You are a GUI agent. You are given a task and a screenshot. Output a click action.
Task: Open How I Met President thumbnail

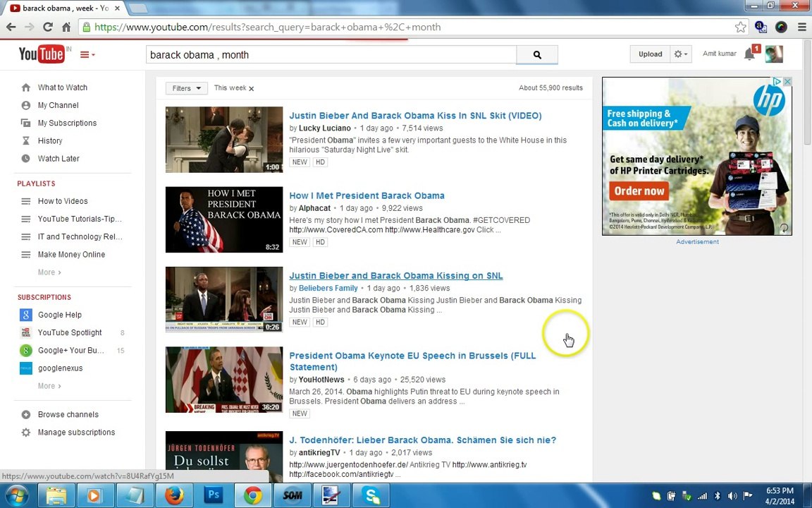tap(224, 220)
